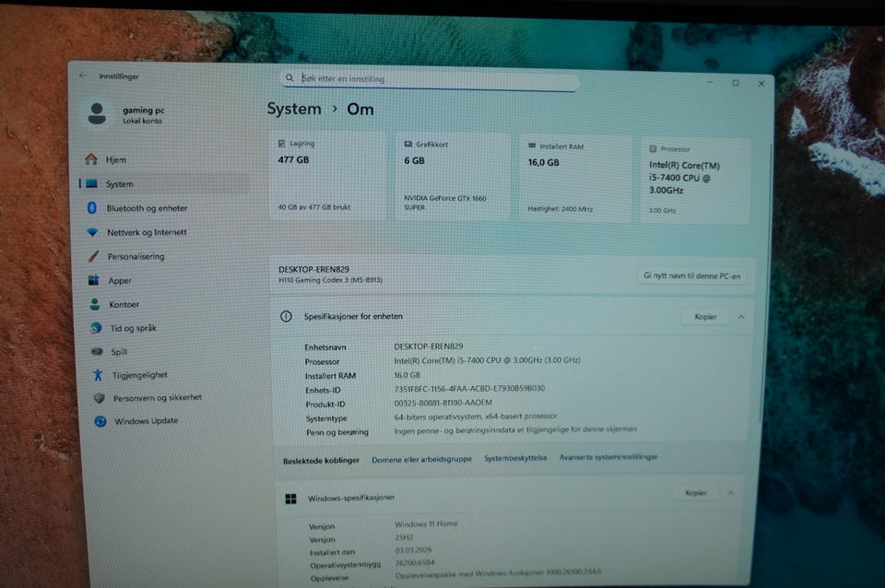Collapse the Windows-spesifikasjoner section chevron
Image resolution: width=885 pixels, height=588 pixels.
tap(731, 493)
